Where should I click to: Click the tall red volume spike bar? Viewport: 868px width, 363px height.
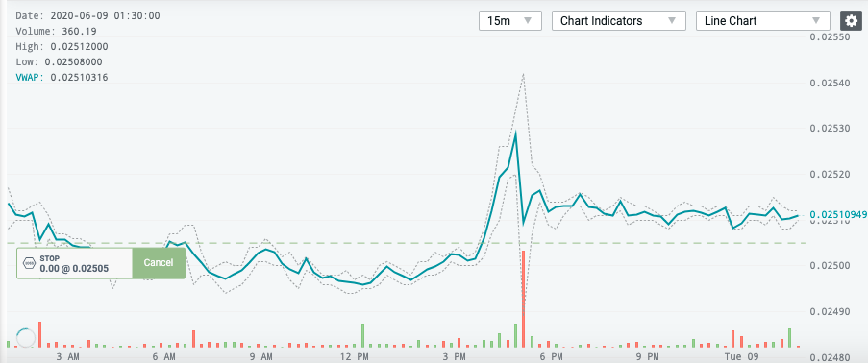tap(523, 299)
